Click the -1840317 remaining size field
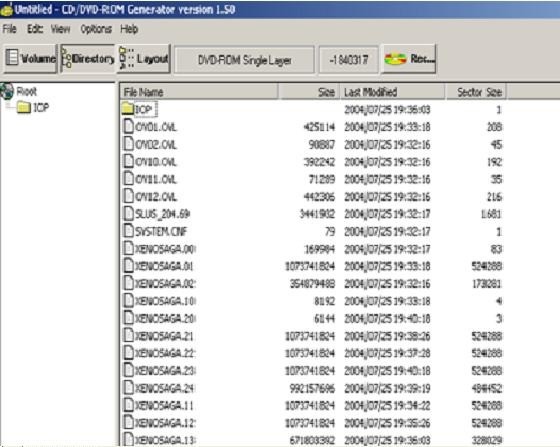The height and width of the screenshot is (447, 560). coord(348,60)
